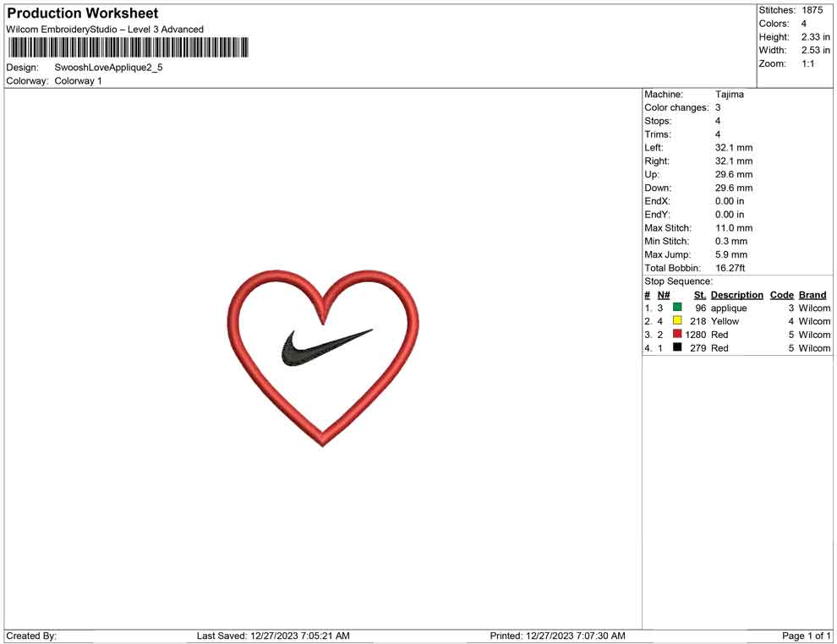Click the 'applique' description in row 1
Viewport: 837px width, 644px height.
(729, 308)
